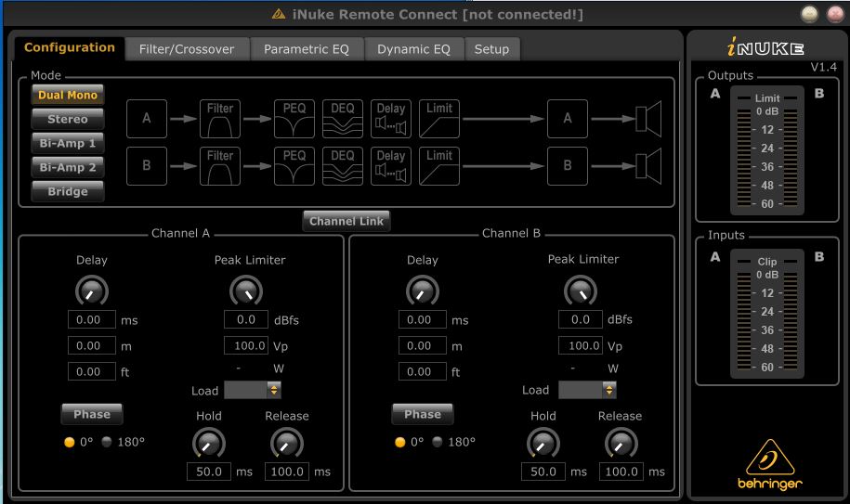Select the Bridge mode option
Image resolution: width=850 pixels, height=504 pixels.
coord(68,191)
